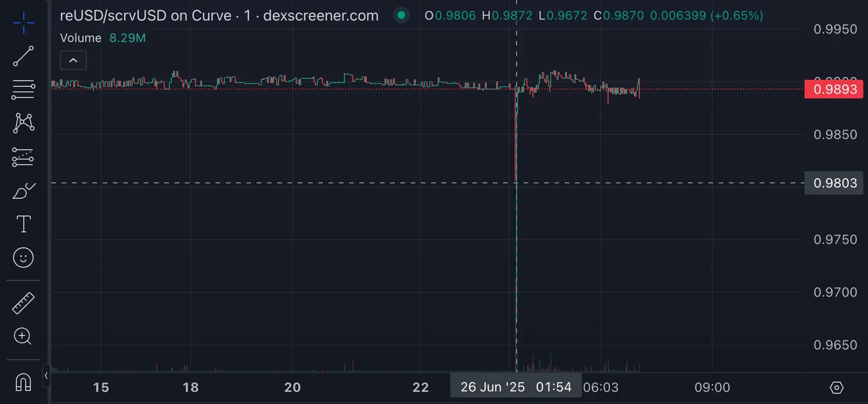Screen dimensions: 868x404
Task: Select the brush drawing tool
Action: [23, 191]
